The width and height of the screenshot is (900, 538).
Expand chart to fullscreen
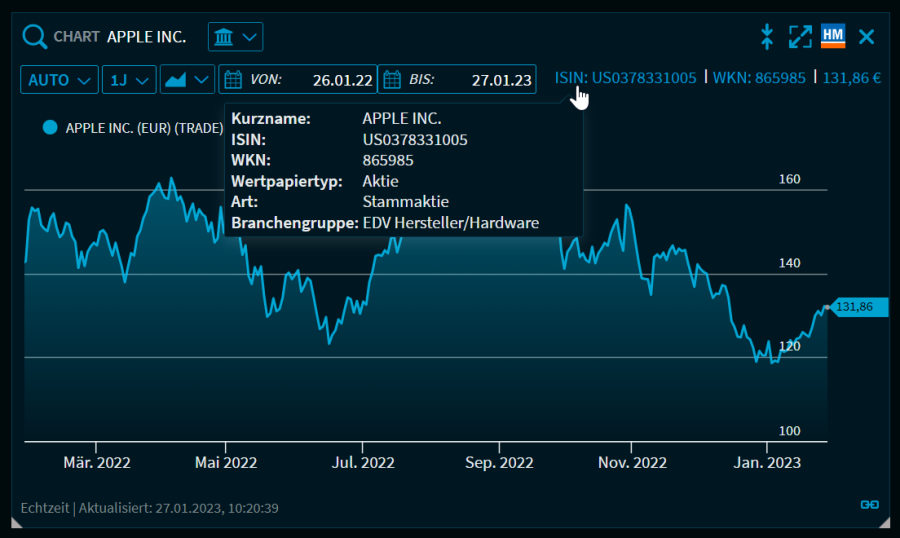coord(800,37)
